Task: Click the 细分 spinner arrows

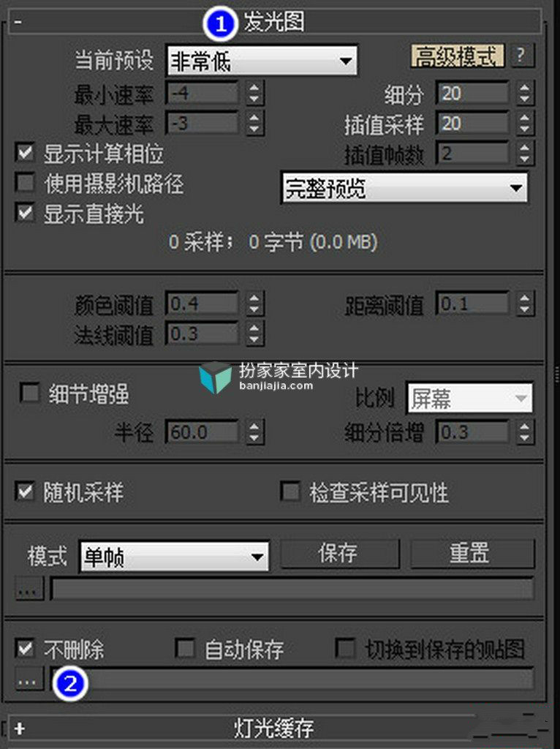Action: pyautogui.click(x=525, y=93)
